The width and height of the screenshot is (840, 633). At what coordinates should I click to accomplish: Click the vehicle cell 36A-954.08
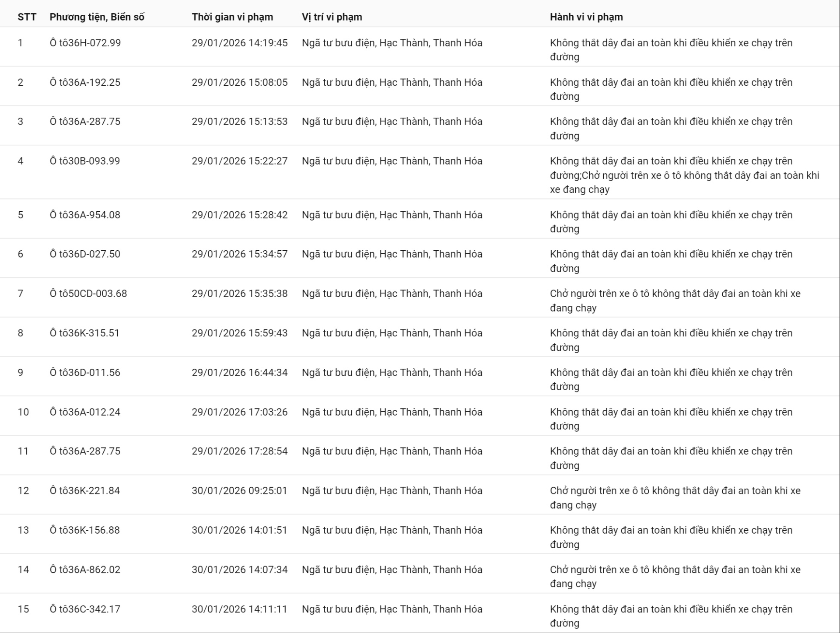pyautogui.click(x=85, y=215)
